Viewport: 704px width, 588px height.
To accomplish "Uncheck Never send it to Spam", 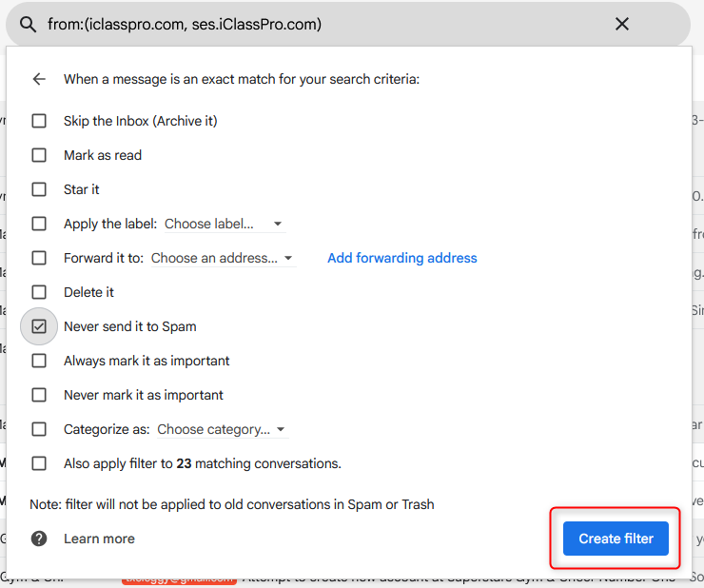I will click(x=39, y=326).
